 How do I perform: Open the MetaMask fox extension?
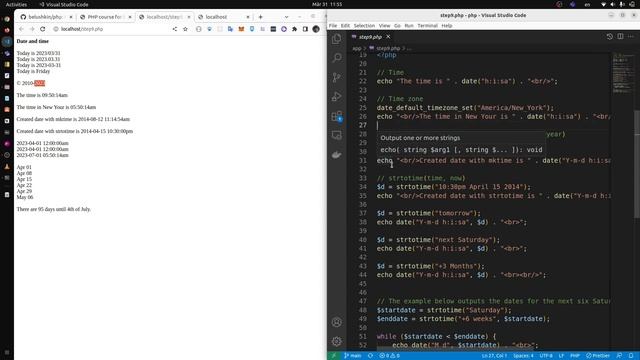(x=241, y=29)
